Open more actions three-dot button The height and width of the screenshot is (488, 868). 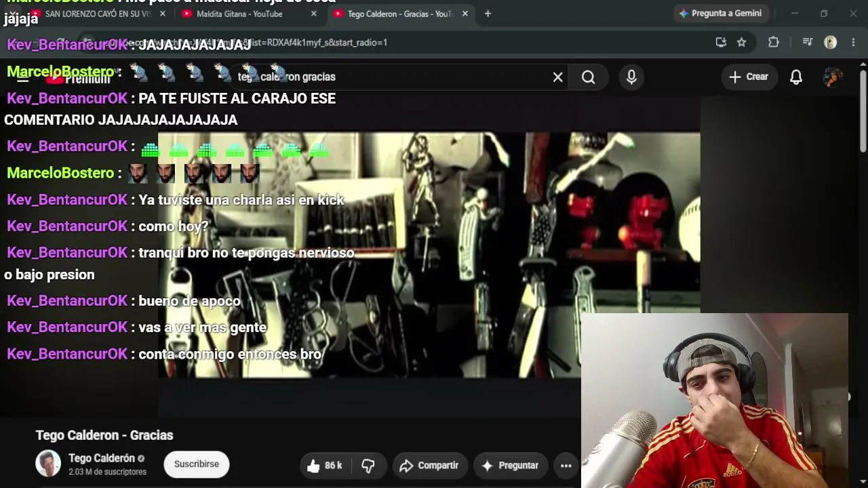click(x=566, y=466)
